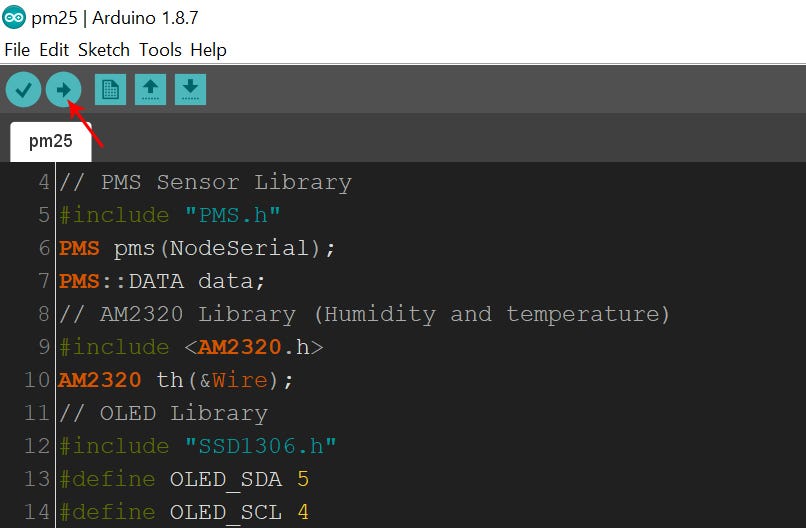
Task: Open the Tools menu
Action: (x=160, y=50)
